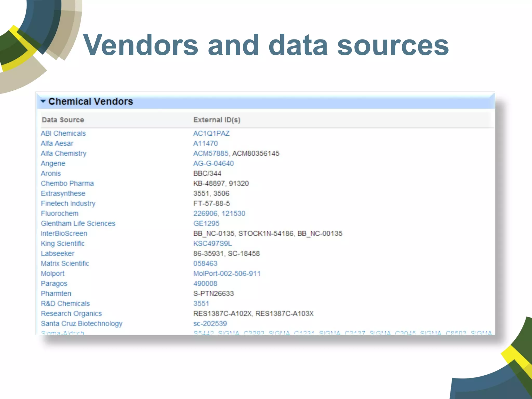
Task: Open the Matrix Scientific vendor link
Action: [x=65, y=263]
